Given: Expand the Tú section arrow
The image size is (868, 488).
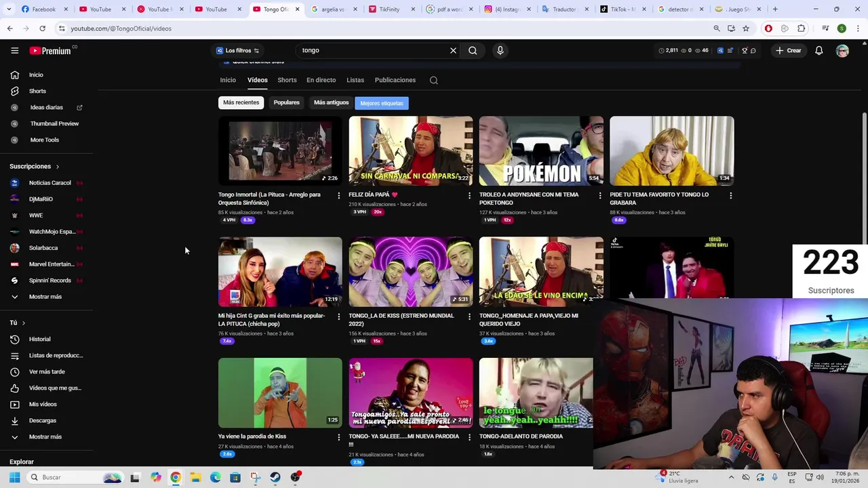Looking at the screenshot, I should (23, 323).
